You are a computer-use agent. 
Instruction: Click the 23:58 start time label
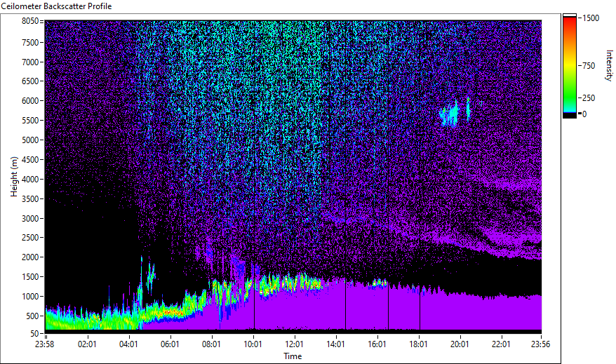tap(44, 344)
